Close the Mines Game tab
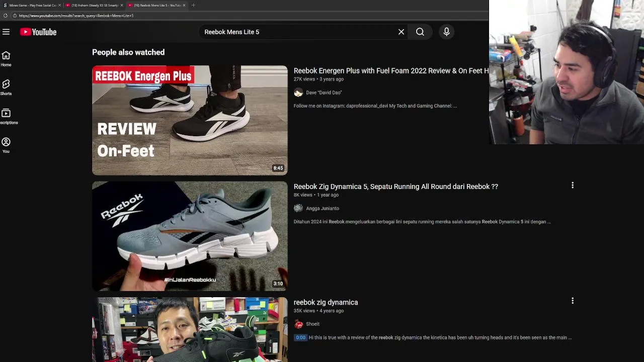644x362 pixels. pos(59,5)
